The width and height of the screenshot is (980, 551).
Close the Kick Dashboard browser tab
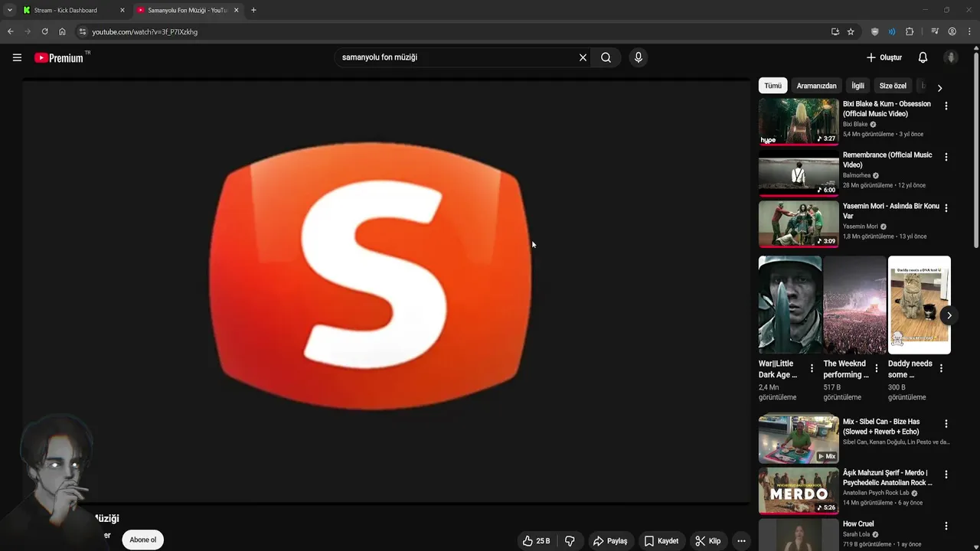click(x=122, y=10)
